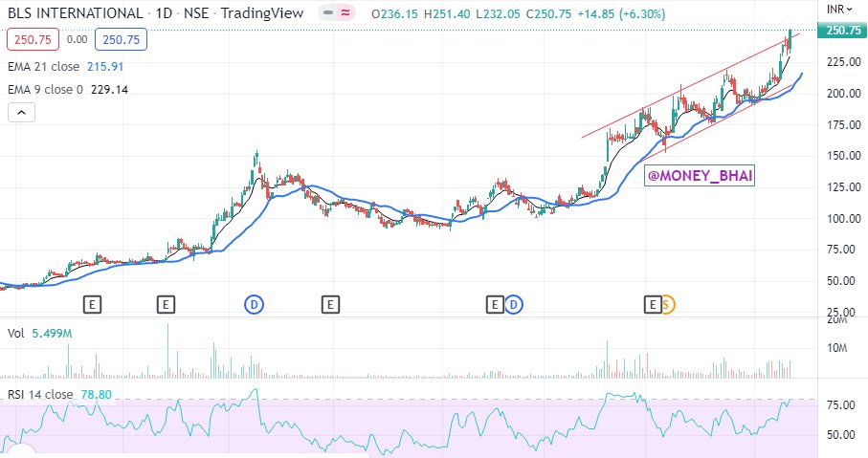Click the H251.40 high value in header
Screen dimensions: 868x458
coord(446,13)
